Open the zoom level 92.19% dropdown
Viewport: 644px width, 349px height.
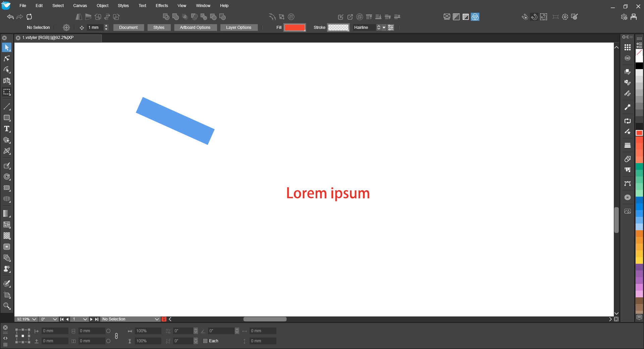[34, 319]
